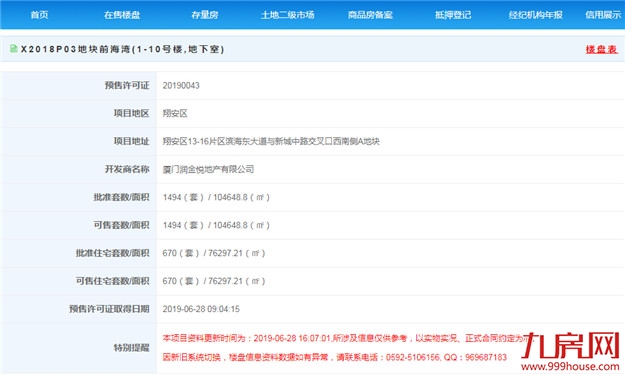Click the 可售套数/面积 row label
The width and height of the screenshot is (625, 376).
coord(121,225)
